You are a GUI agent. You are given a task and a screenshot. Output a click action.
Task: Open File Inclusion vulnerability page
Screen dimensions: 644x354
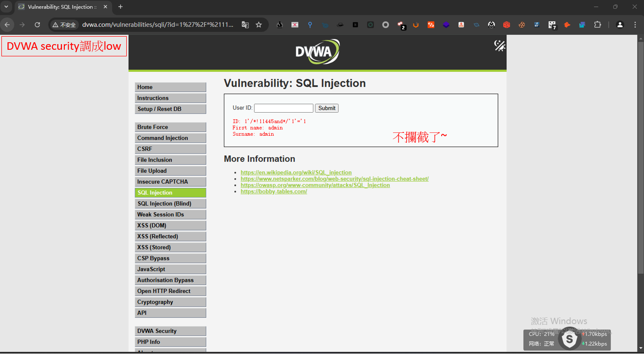(170, 160)
